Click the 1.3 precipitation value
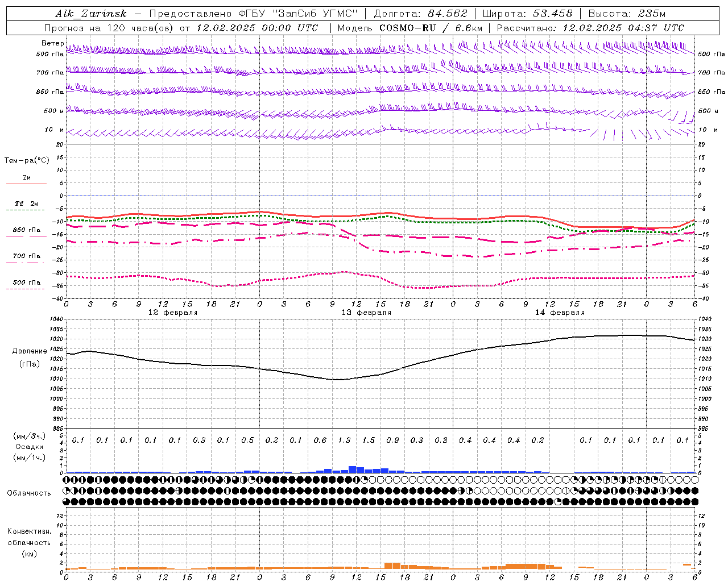 [x=344, y=440]
